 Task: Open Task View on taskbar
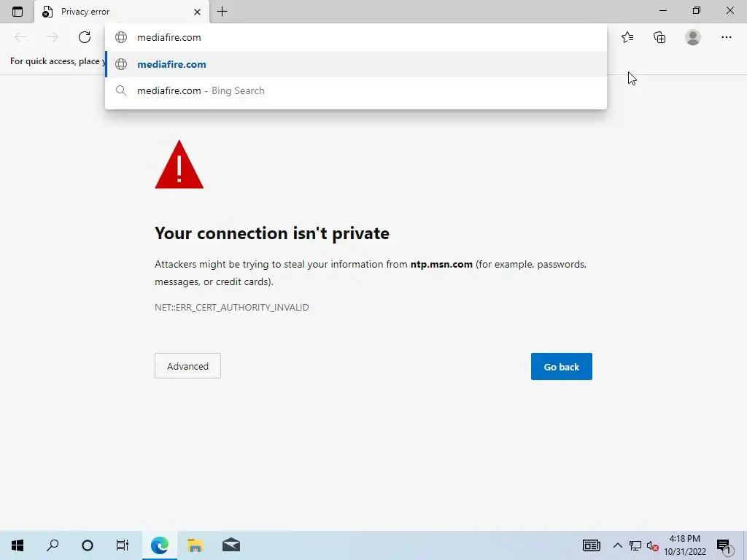pos(123,545)
